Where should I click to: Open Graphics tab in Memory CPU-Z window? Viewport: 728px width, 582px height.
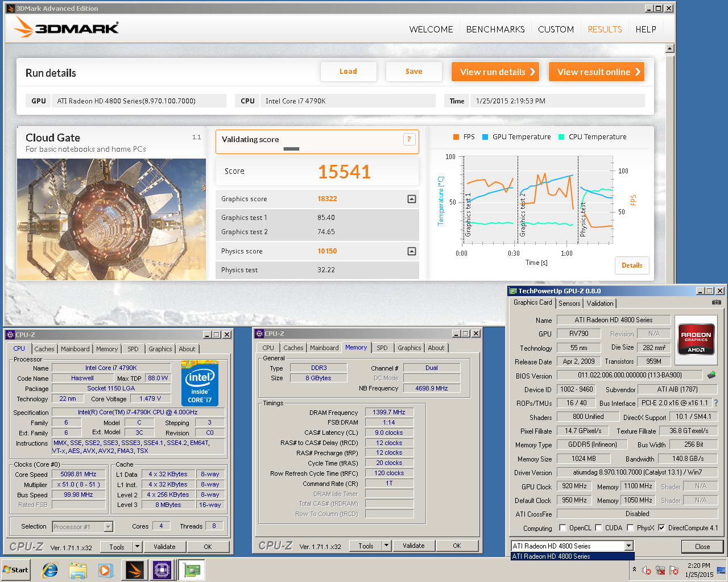[x=409, y=348]
